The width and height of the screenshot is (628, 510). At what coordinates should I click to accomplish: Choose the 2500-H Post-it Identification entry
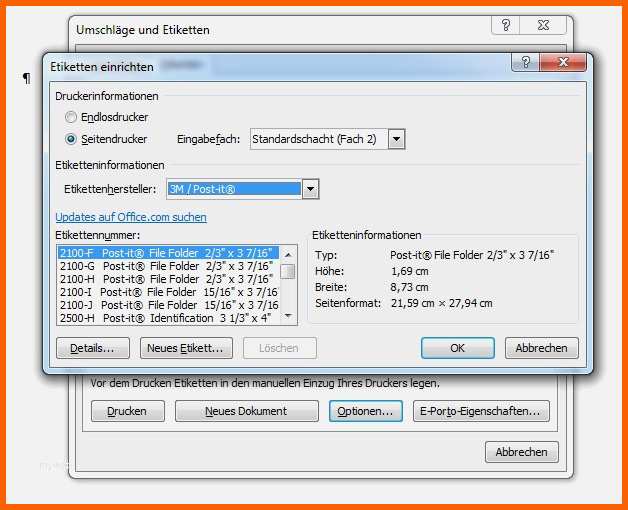(167, 318)
